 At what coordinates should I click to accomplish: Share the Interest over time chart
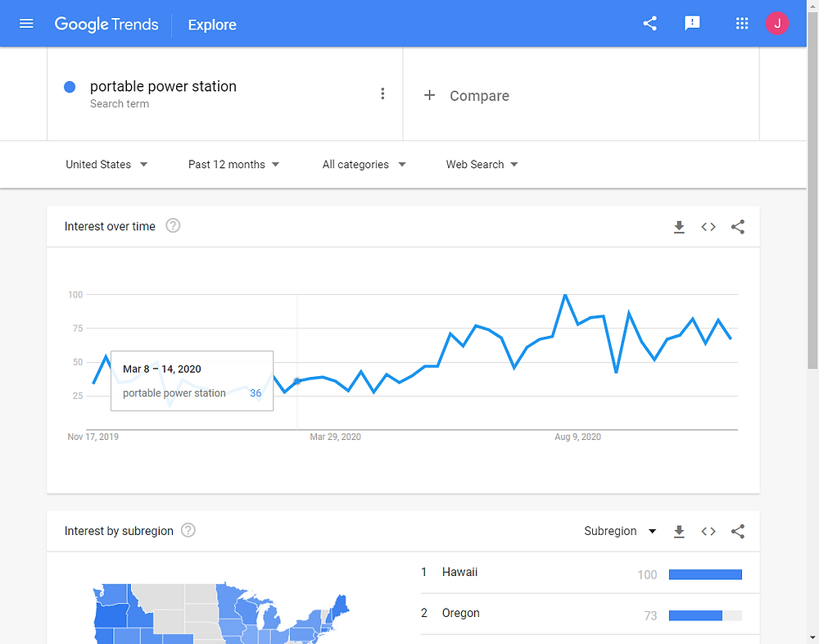click(x=738, y=227)
